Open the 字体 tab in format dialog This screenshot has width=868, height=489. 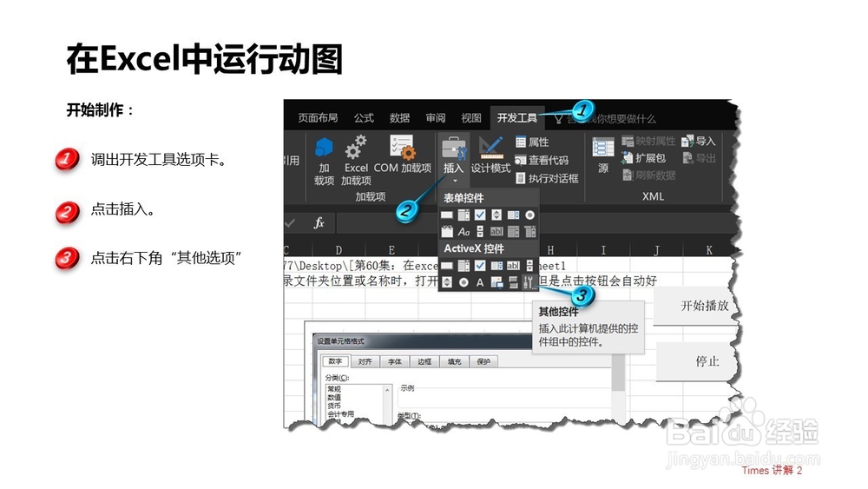click(395, 361)
